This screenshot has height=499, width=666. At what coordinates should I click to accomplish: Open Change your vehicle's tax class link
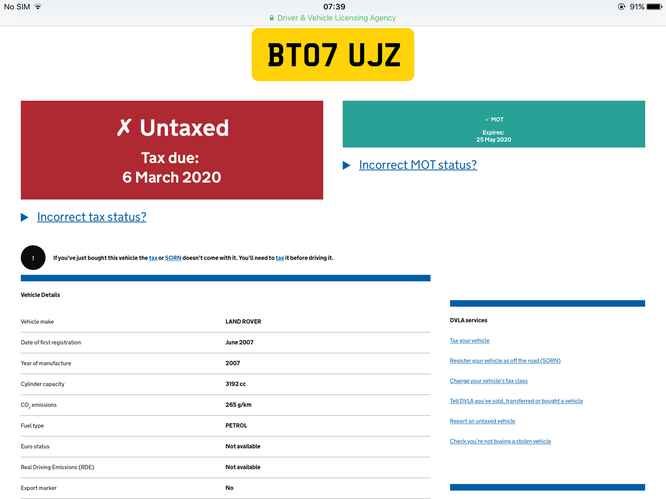click(x=488, y=381)
